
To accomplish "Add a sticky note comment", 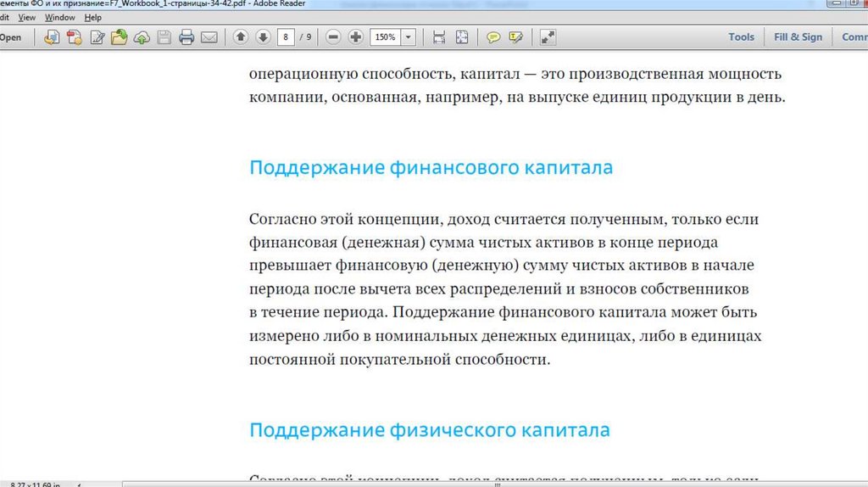I will point(492,37).
